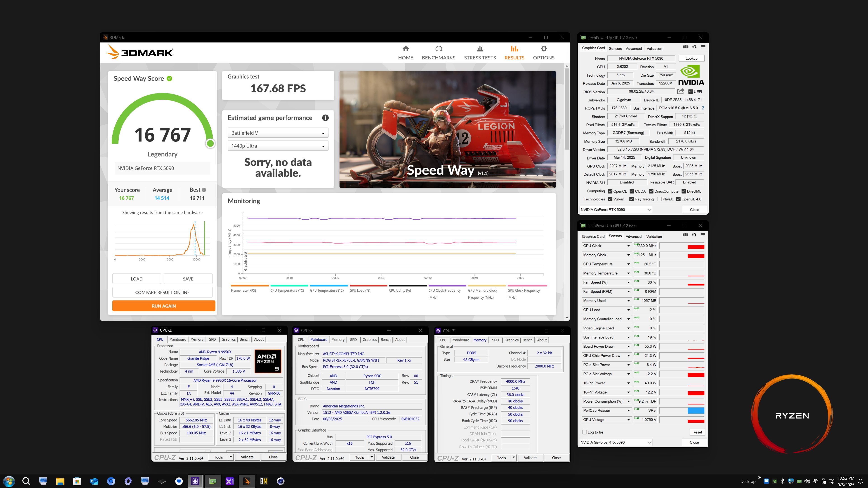Click the CPU-Z icon on taskbar
Image resolution: width=868 pixels, height=488 pixels.
coord(195,481)
